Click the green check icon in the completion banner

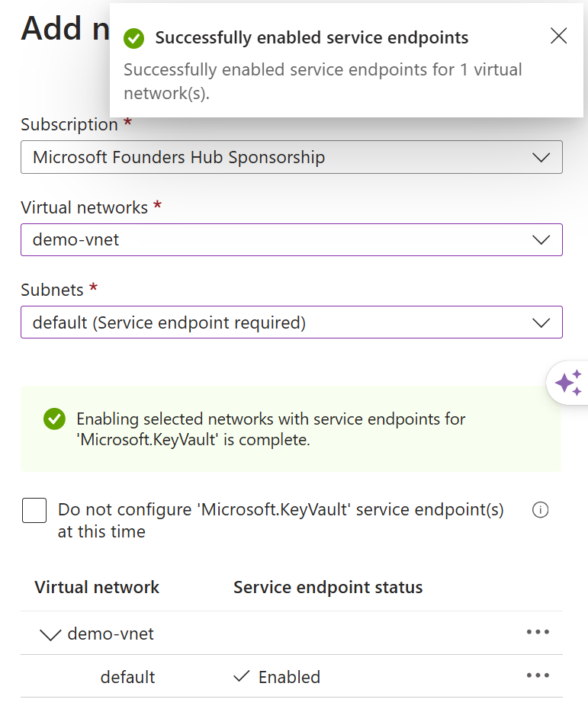[54, 419]
